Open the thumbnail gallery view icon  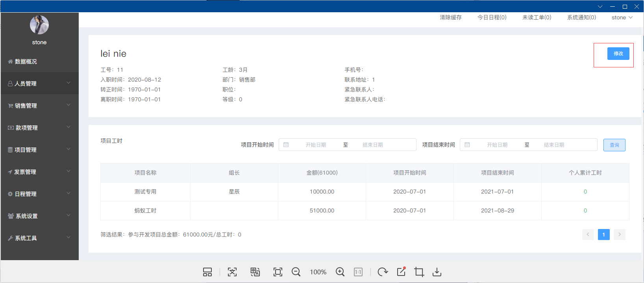(x=207, y=272)
